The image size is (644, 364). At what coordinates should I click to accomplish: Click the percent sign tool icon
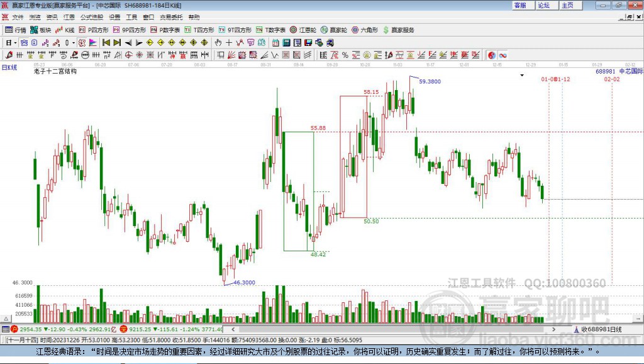[x=345, y=55]
